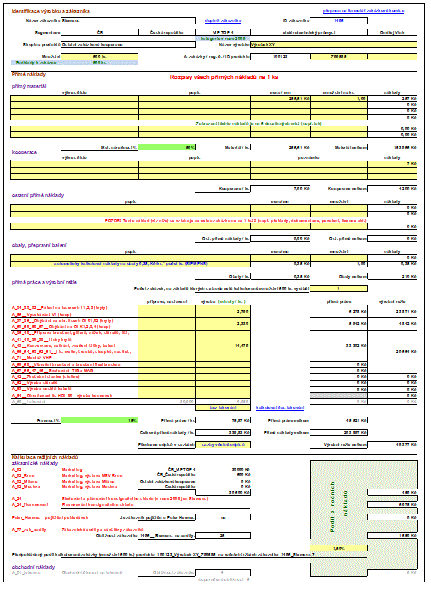
Task: Select the yellow product name field 'Výrobek XY'
Action: point(334,45)
